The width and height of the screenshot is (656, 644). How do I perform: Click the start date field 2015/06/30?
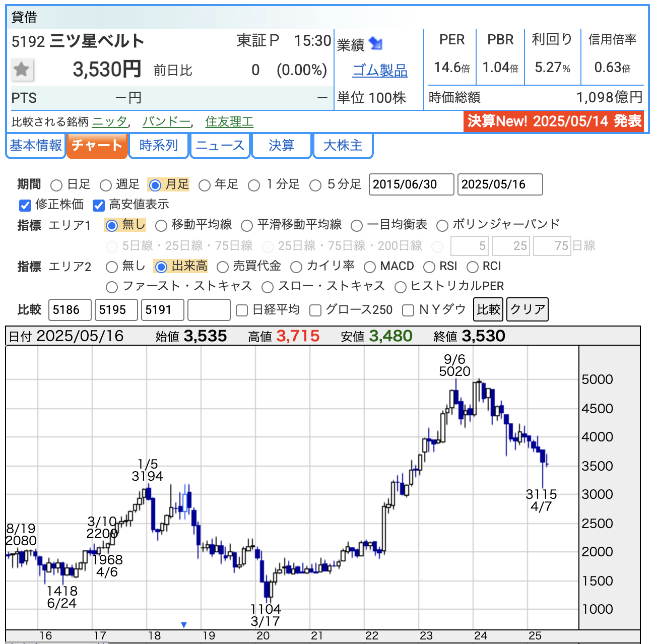412,184
